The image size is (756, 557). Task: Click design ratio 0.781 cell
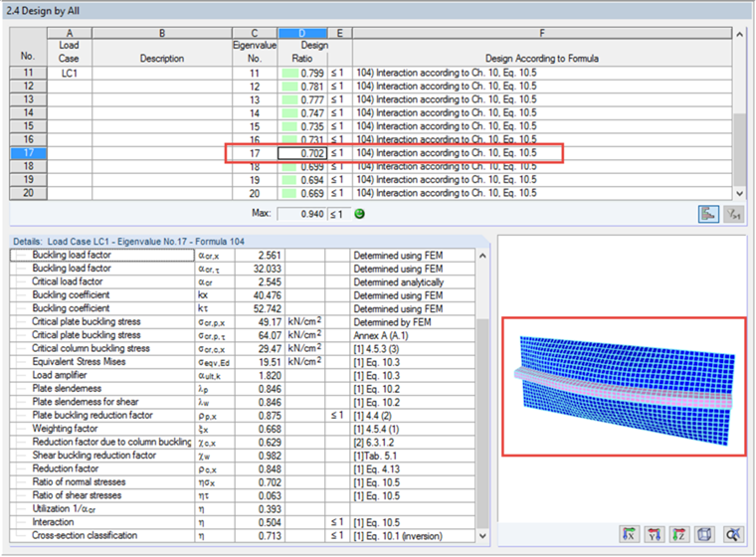pyautogui.click(x=302, y=87)
